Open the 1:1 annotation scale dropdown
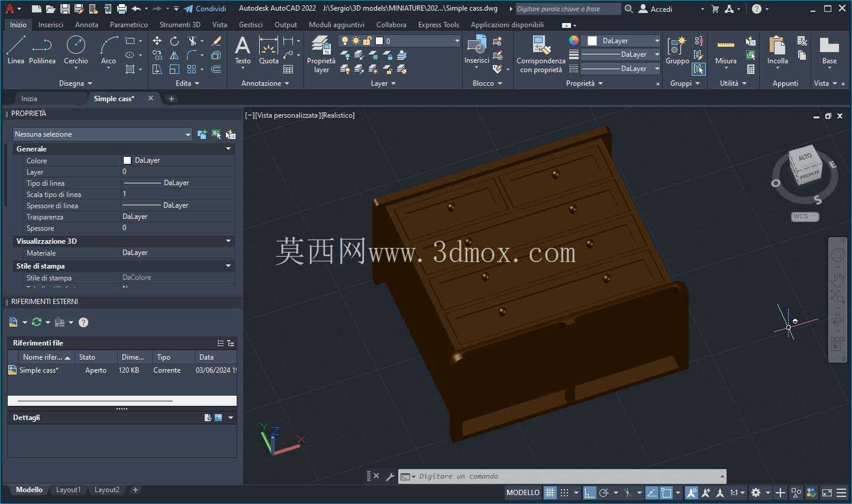The width and height of the screenshot is (852, 504). [737, 493]
